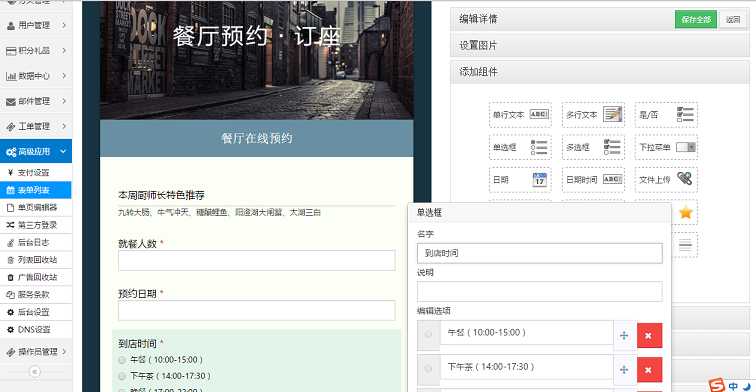Select 午餐 radio in form preview
756x392 pixels.
coord(122,360)
